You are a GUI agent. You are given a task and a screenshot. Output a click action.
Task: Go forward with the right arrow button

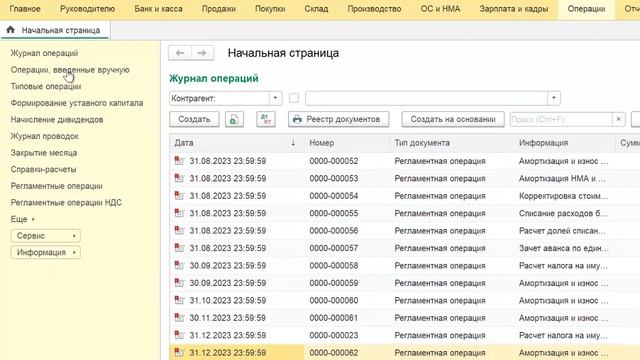pos(202,53)
